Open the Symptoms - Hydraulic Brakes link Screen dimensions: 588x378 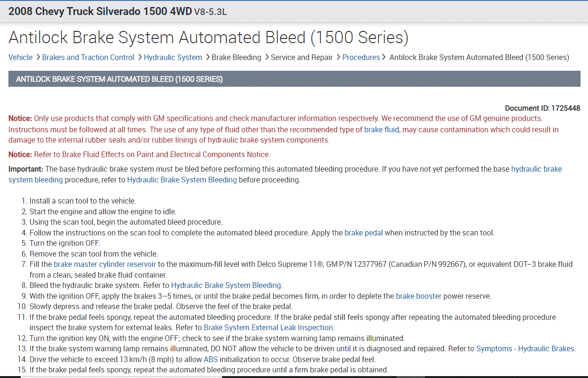[525, 348]
